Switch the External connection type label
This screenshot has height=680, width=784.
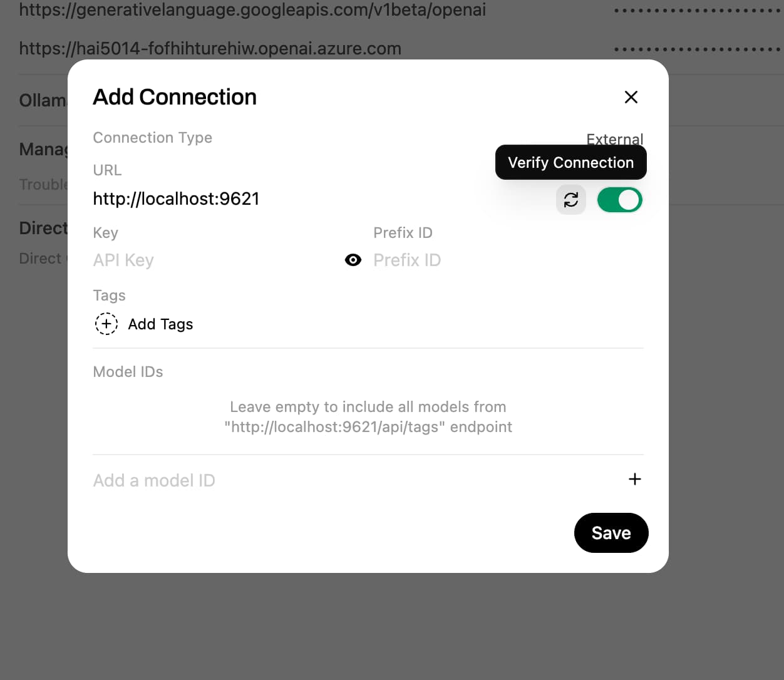(x=614, y=138)
